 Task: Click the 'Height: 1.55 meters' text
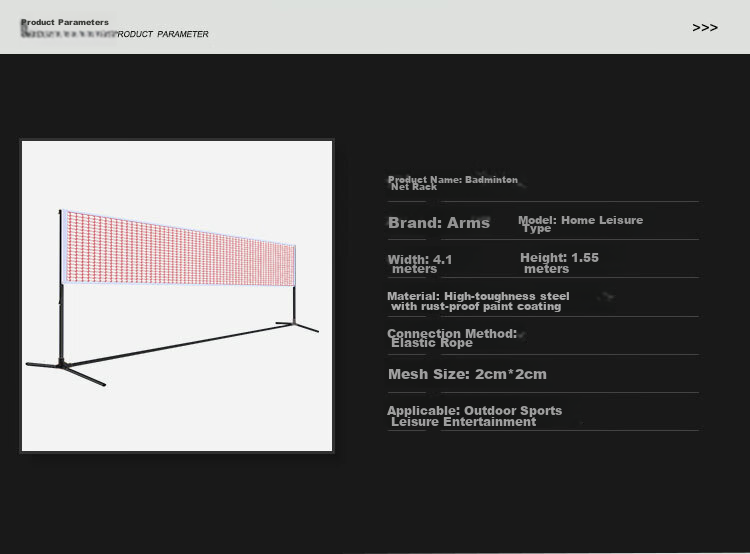(x=560, y=263)
